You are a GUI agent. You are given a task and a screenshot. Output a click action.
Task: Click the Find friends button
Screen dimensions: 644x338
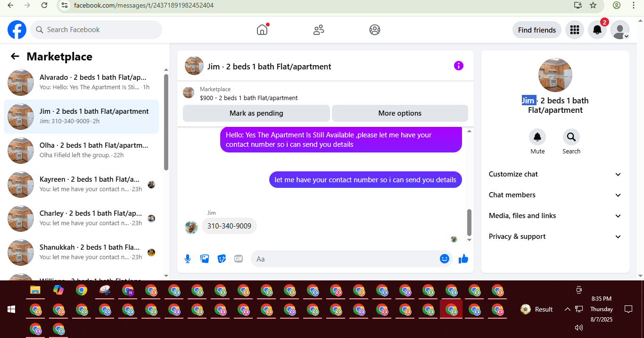point(537,30)
